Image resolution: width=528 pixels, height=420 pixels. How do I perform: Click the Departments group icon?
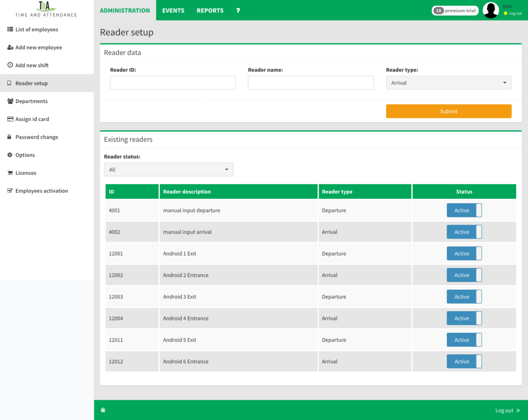click(x=10, y=101)
